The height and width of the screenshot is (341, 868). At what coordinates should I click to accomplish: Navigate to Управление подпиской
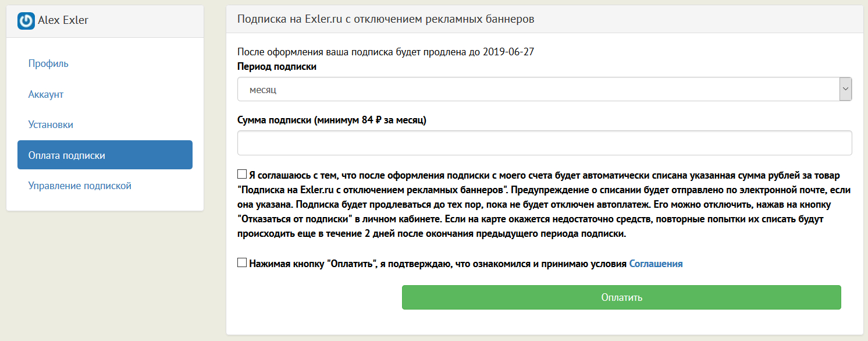80,186
